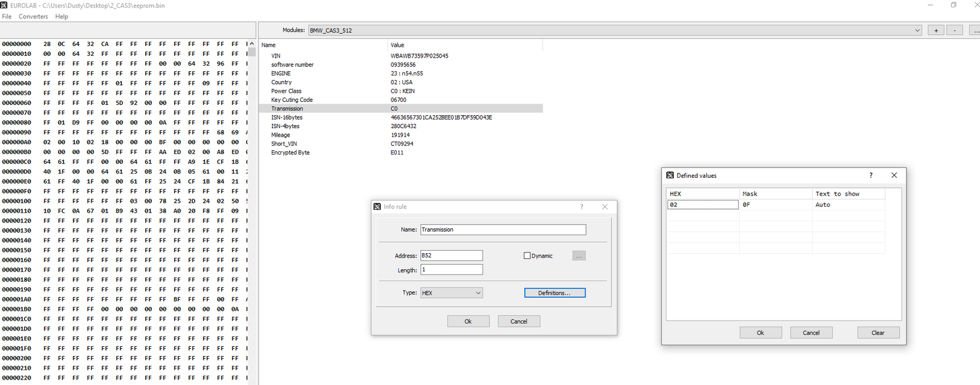
Task: Click hex offset 00000110 row
Action: (124, 211)
